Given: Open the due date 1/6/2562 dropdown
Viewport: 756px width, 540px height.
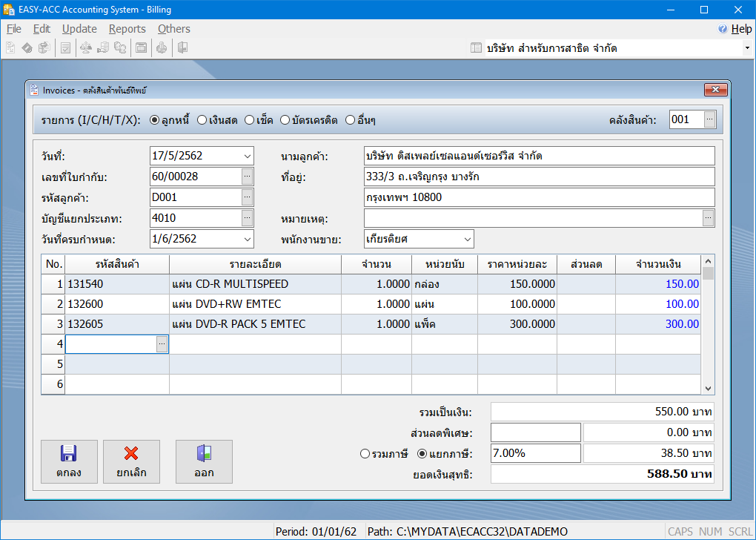Looking at the screenshot, I should [247, 240].
